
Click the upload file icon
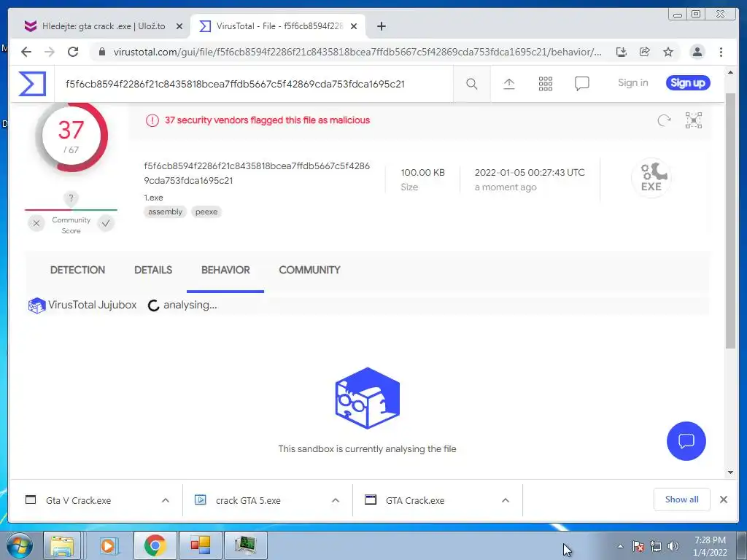[x=508, y=84]
